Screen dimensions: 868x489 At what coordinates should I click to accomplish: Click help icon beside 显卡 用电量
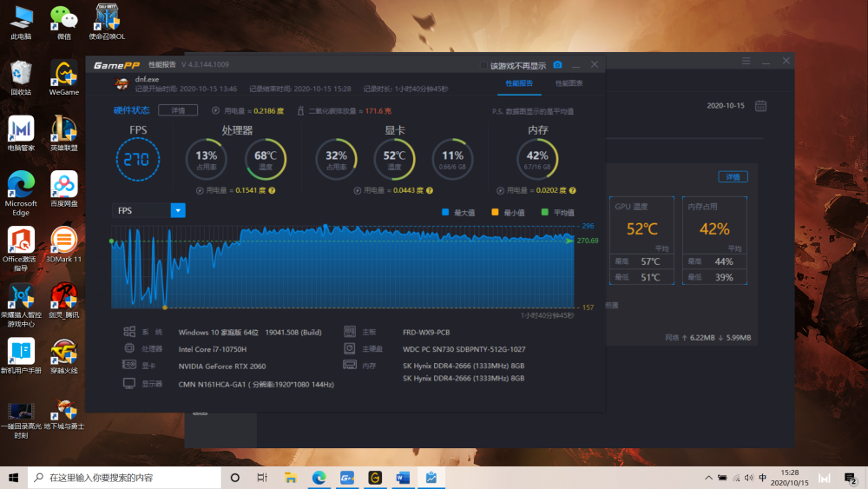click(x=430, y=190)
